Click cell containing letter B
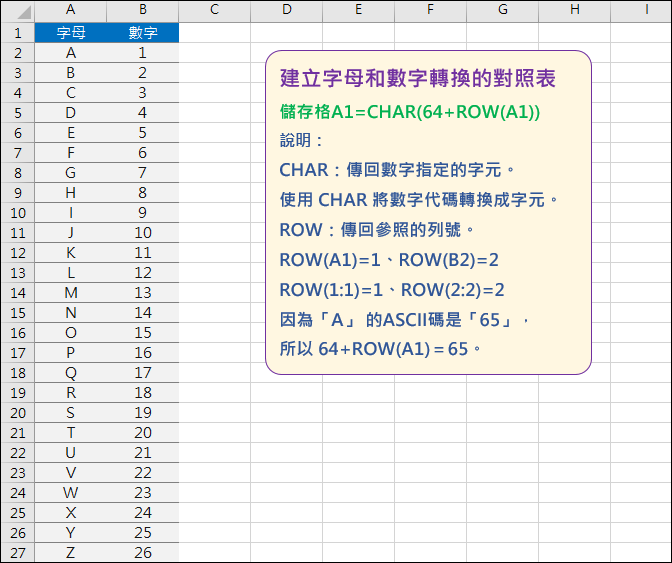Viewport: 672px width, 563px height. pyautogui.click(x=71, y=73)
